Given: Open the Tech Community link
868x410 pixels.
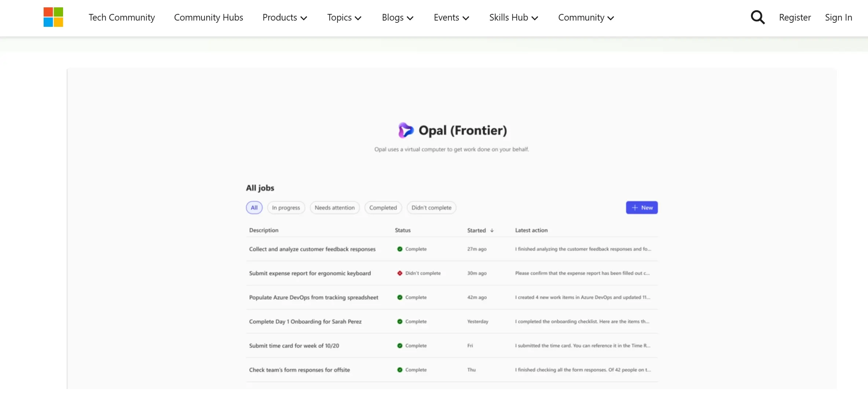Looking at the screenshot, I should pos(122,18).
